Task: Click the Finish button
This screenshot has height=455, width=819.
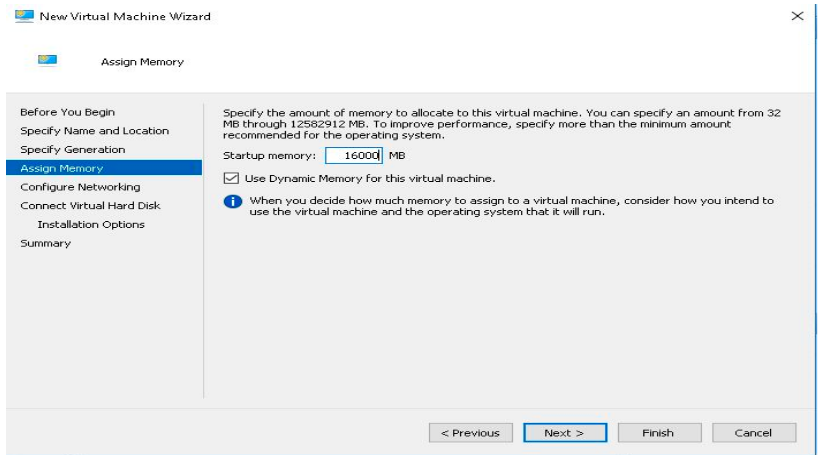Action: click(658, 433)
